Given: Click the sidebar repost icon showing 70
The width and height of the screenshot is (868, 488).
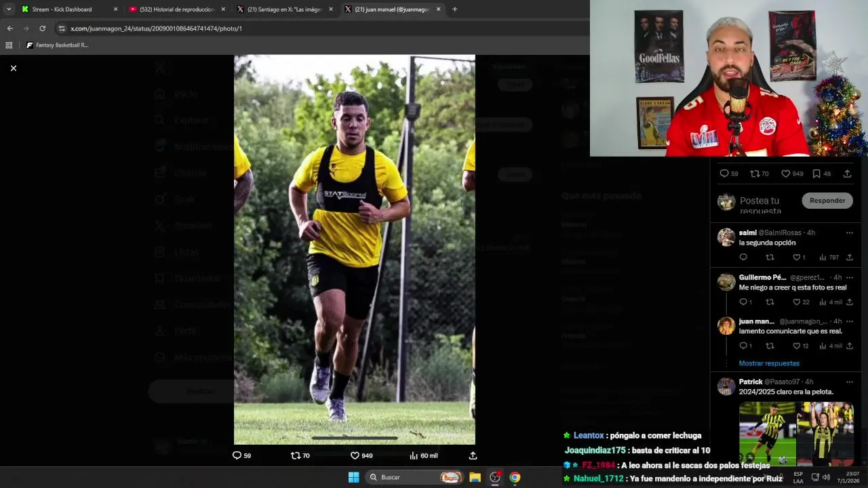Looking at the screenshot, I should coord(755,174).
